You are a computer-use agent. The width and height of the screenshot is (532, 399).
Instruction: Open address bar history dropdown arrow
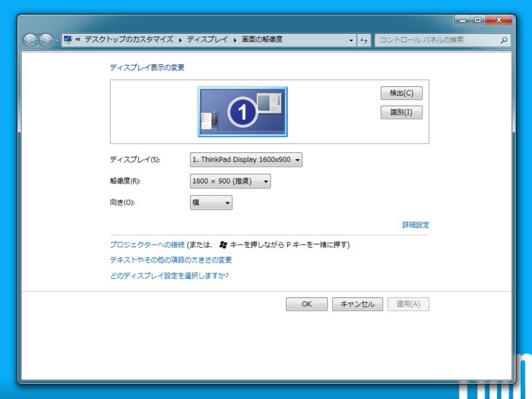(x=351, y=40)
